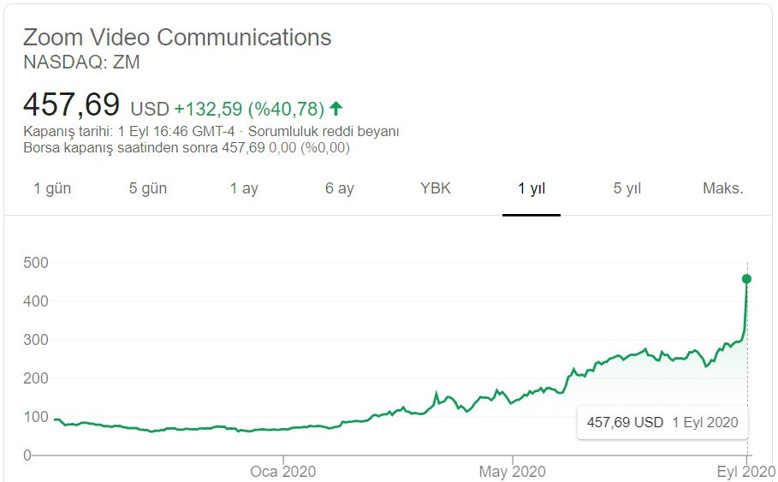
Task: Select the YBK tab
Action: [435, 189]
